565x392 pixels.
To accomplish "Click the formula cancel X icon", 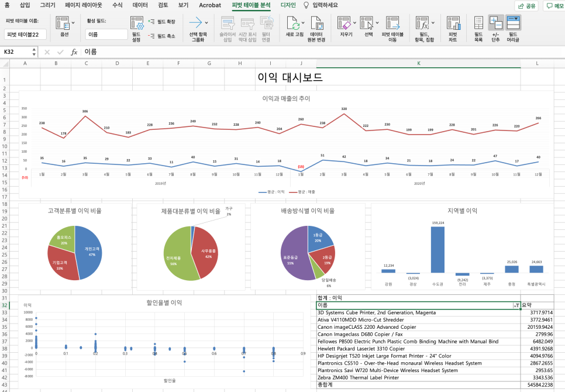I will [47, 52].
